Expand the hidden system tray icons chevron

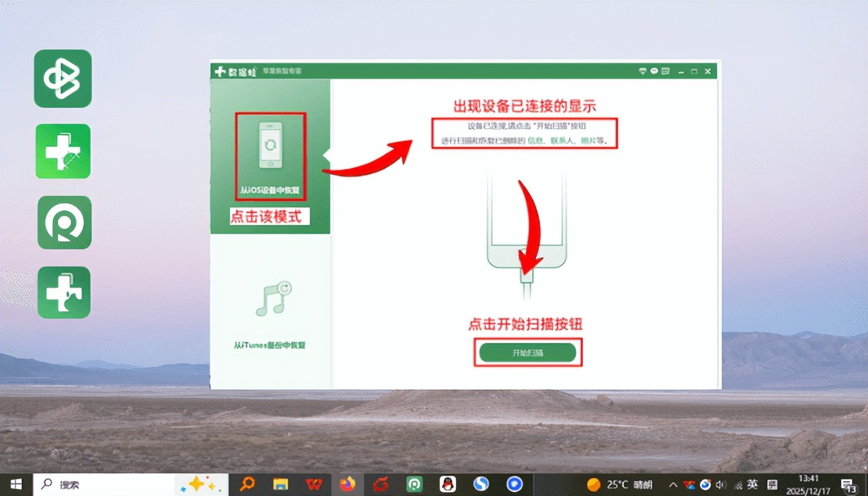[x=673, y=484]
